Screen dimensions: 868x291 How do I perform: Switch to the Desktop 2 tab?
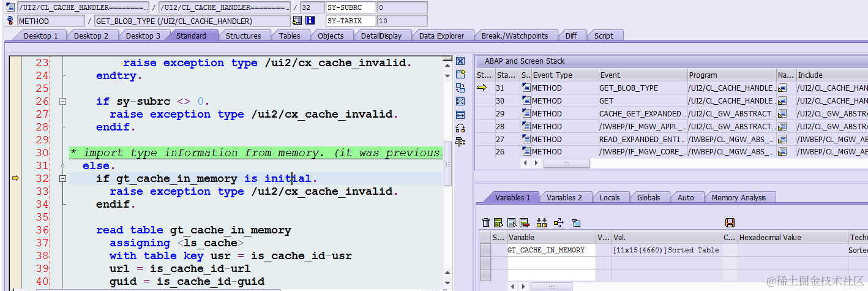(91, 36)
